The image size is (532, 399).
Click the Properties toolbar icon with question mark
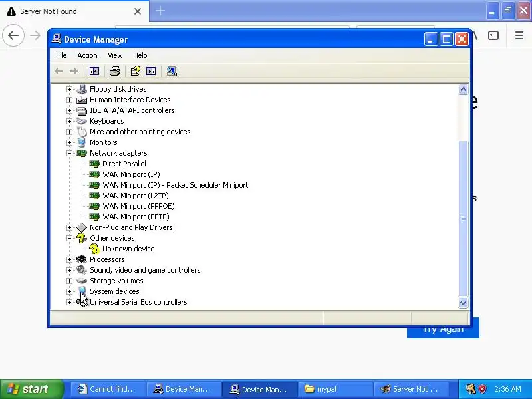coord(135,71)
